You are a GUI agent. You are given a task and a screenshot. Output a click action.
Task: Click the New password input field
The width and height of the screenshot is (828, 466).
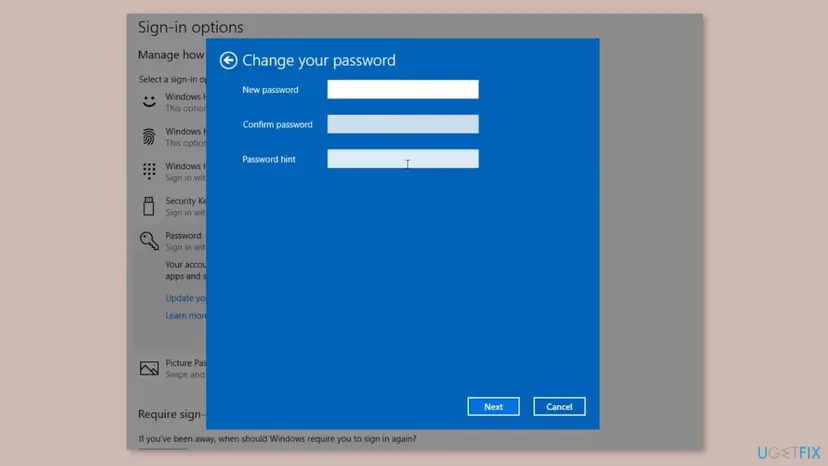coord(403,89)
